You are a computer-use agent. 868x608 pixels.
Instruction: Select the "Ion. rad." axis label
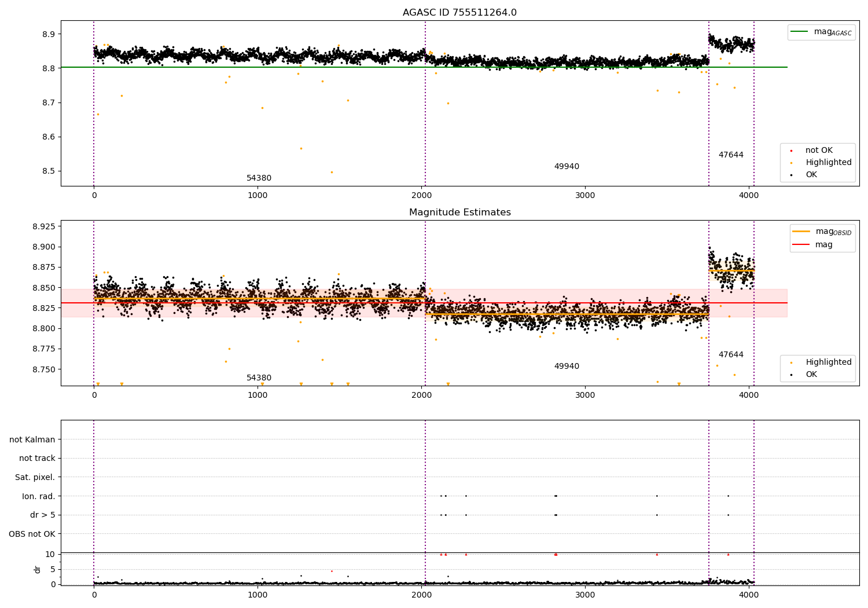(39, 496)
